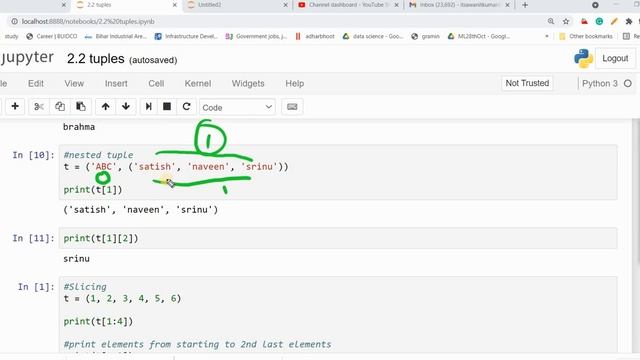Cut the selected cells with the scissors icon
This screenshot has width=640, height=360.
tap(39, 107)
